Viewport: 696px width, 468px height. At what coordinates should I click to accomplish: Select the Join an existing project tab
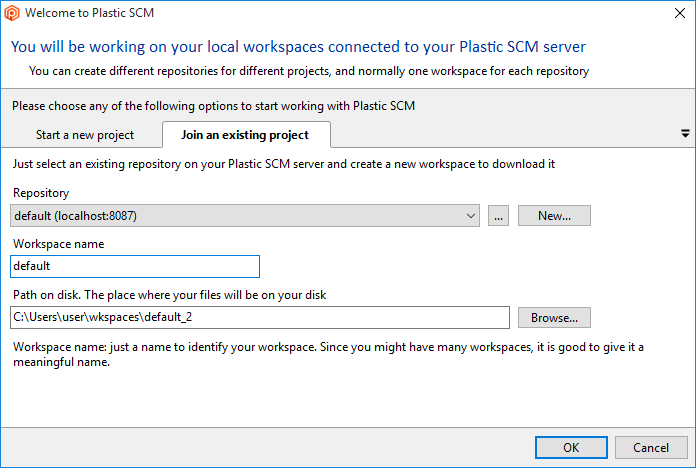click(x=245, y=135)
